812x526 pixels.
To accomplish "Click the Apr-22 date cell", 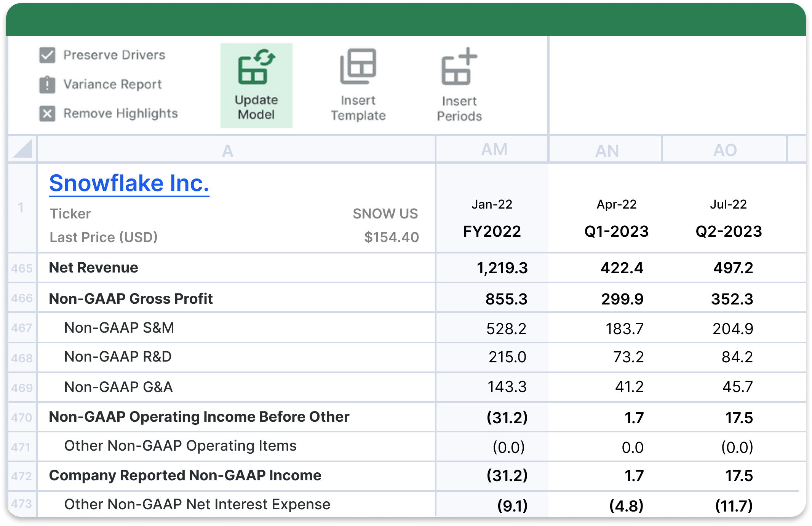I will (x=616, y=204).
